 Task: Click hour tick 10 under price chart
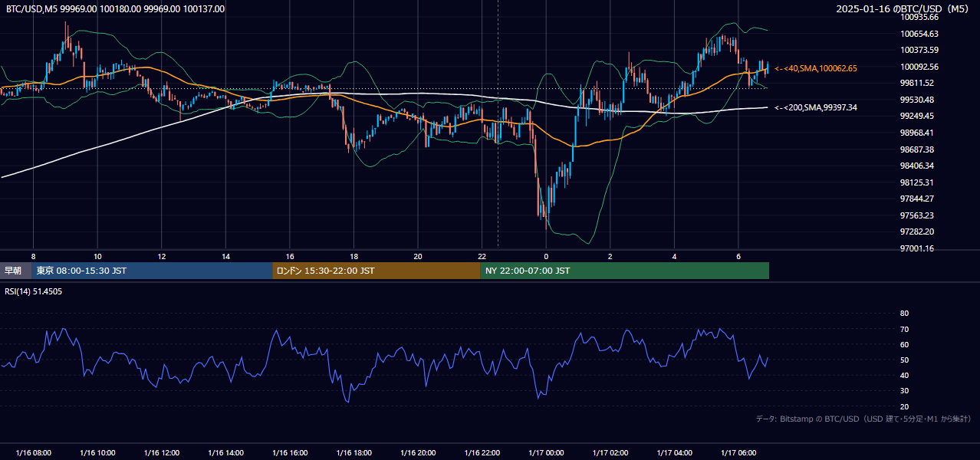(x=97, y=256)
